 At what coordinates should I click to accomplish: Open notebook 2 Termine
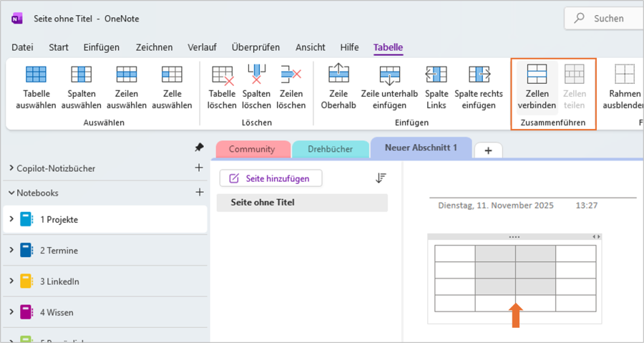pos(105,250)
